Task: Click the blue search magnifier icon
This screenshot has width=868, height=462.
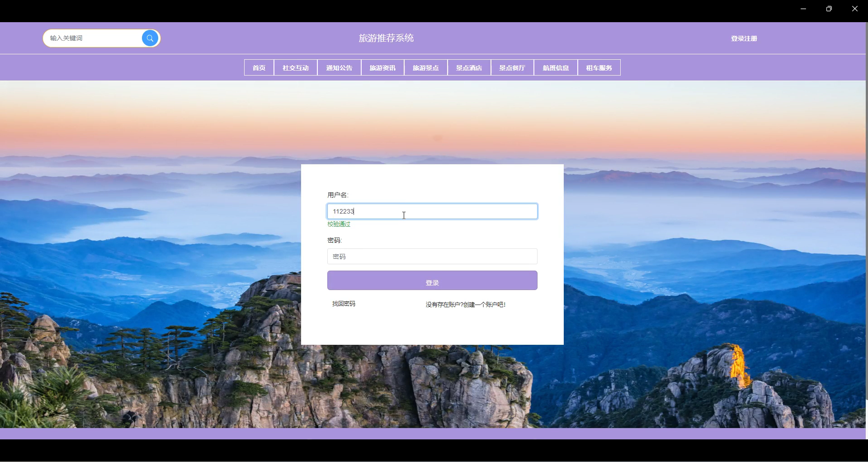Action: pyautogui.click(x=150, y=38)
